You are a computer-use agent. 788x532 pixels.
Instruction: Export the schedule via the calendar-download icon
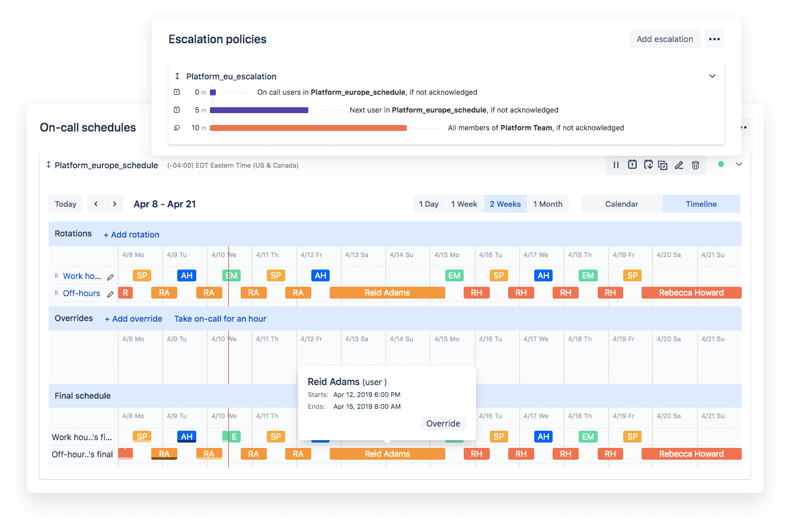(x=648, y=165)
